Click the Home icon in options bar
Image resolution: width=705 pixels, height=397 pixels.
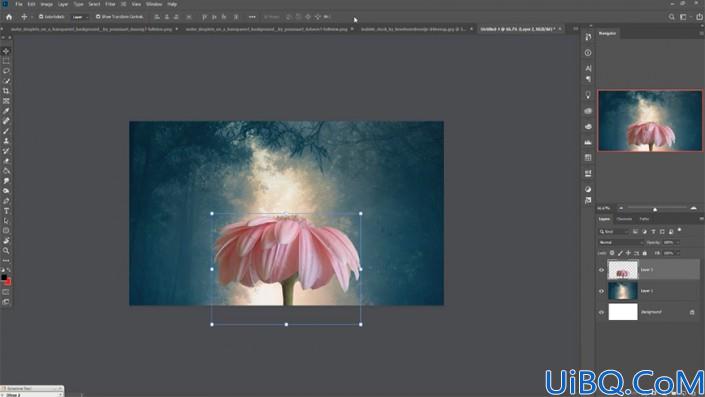pos(9,17)
